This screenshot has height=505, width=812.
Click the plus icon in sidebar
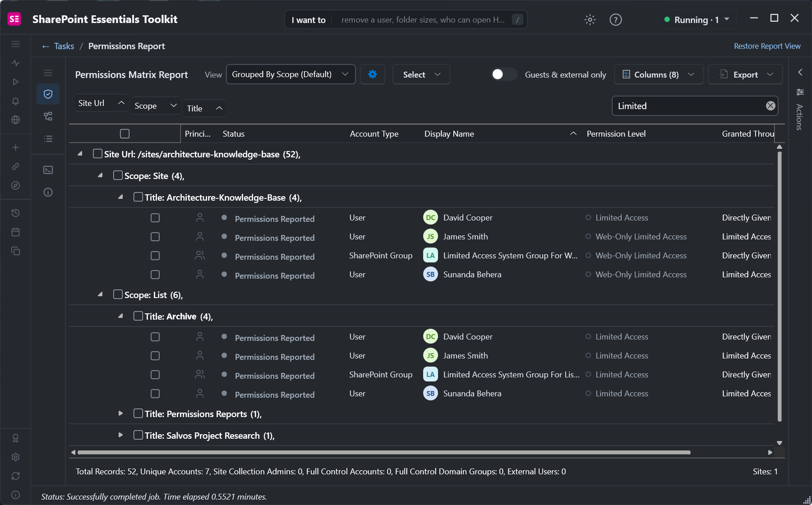tap(16, 148)
